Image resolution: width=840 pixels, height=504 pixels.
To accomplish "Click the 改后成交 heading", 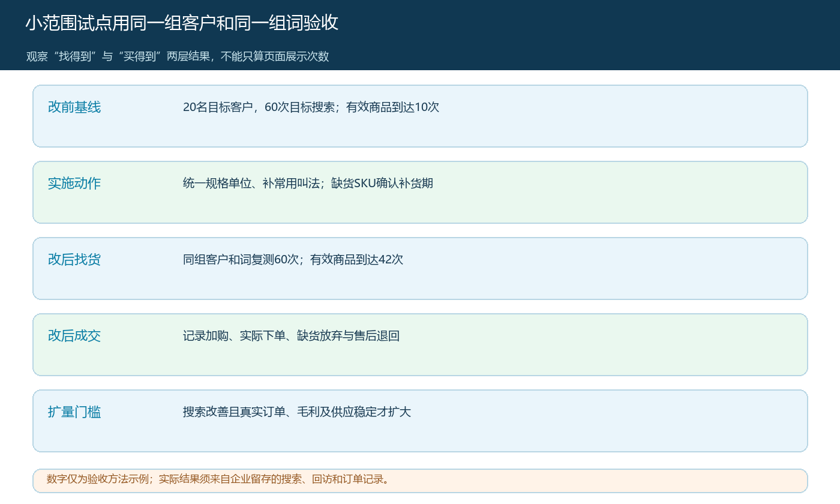I will 74,336.
